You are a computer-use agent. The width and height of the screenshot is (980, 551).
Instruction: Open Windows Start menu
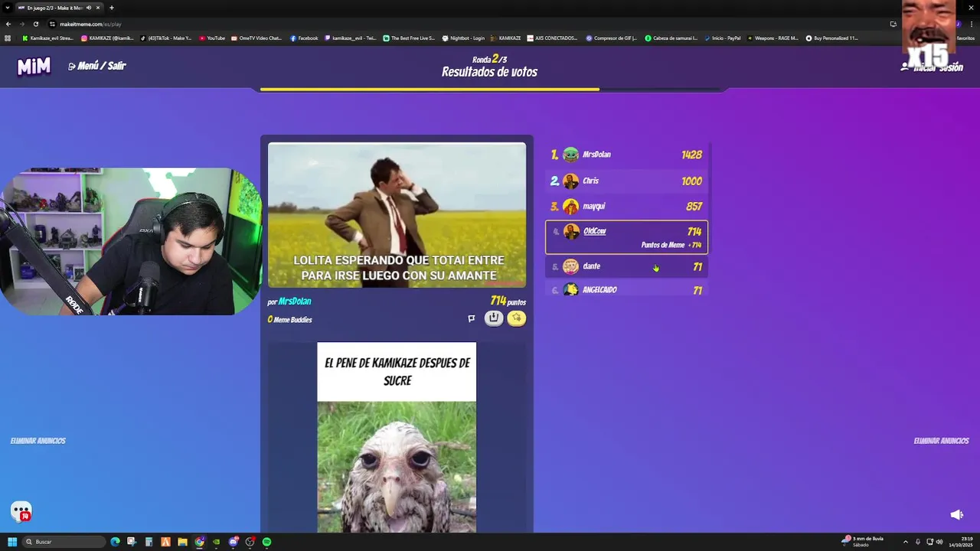pyautogui.click(x=12, y=542)
